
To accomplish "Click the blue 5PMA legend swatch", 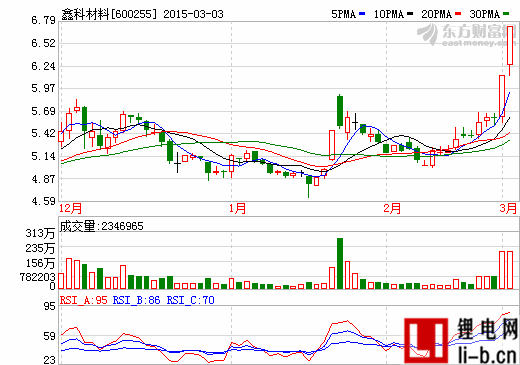I will pyautogui.click(x=362, y=14).
